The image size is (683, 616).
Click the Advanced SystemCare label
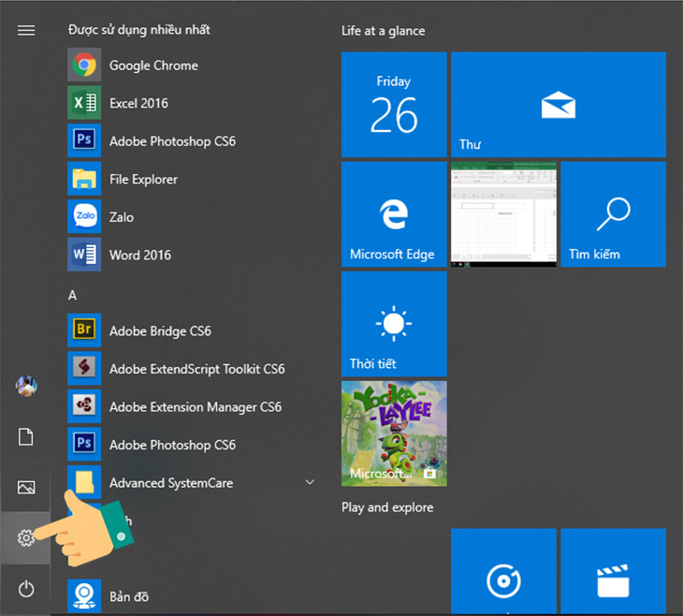170,483
